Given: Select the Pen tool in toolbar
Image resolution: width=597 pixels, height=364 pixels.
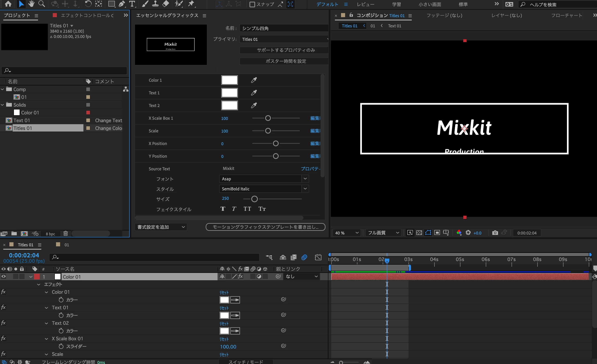Looking at the screenshot, I should tap(122, 4).
